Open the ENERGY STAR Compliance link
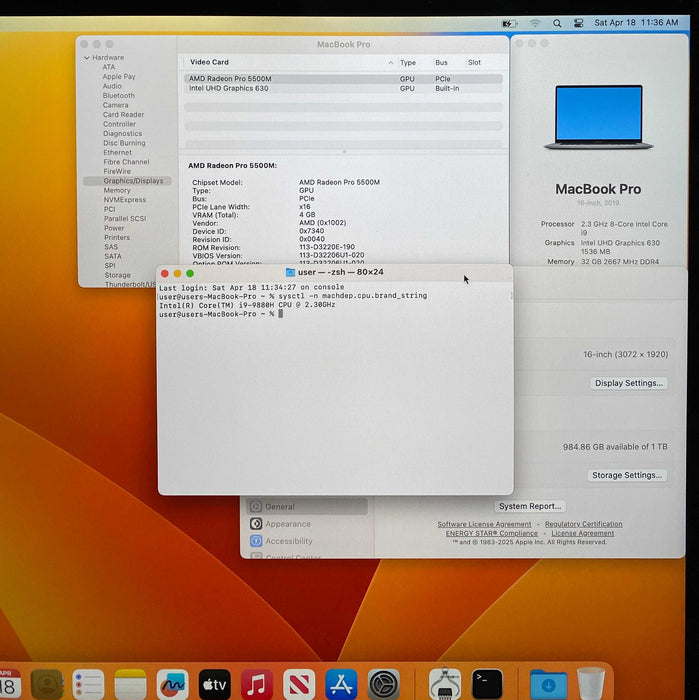This screenshot has height=700, width=699. [491, 533]
